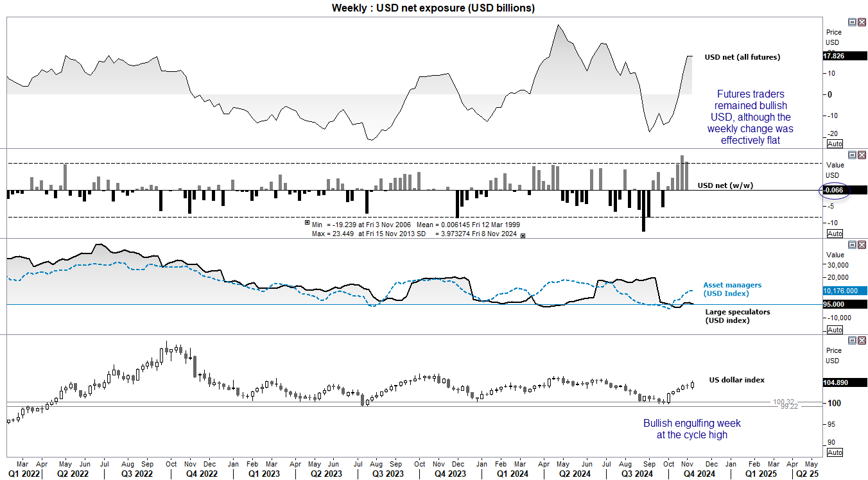Click the 'Bullish engulfing week' annotation
Viewport: 868px width, 480px height.
692,429
